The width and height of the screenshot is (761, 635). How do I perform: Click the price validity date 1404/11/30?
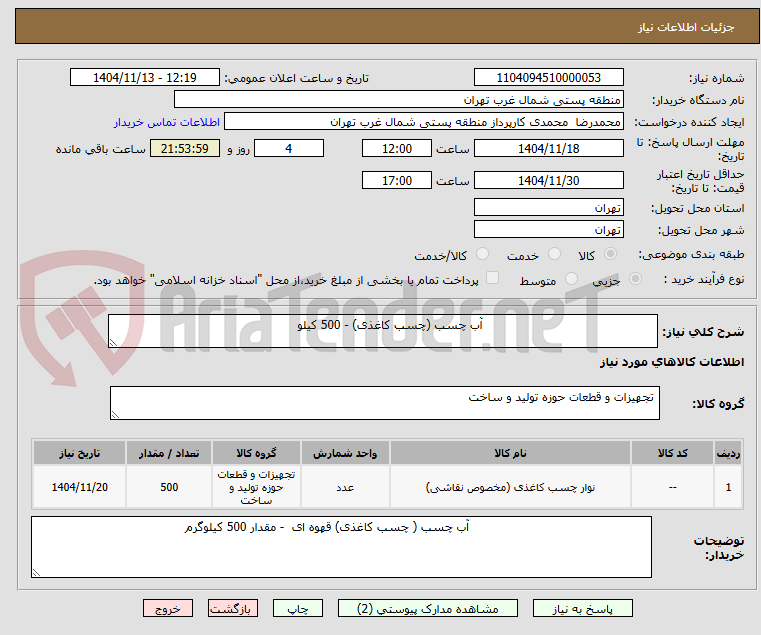coord(548,181)
